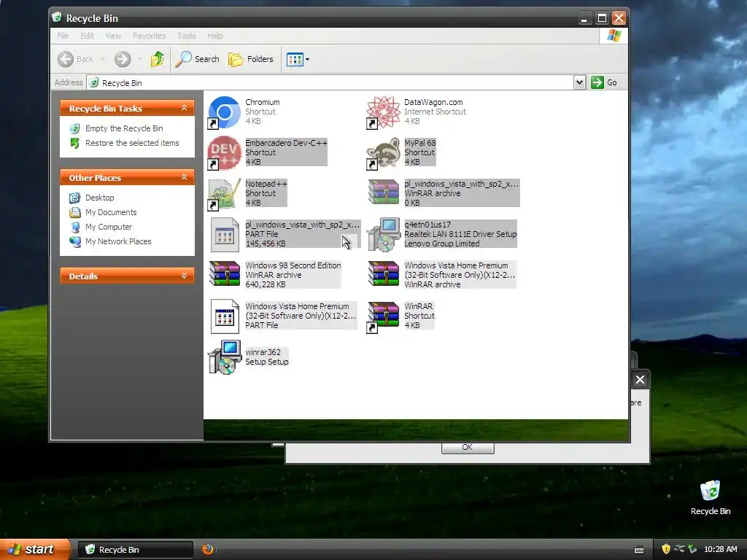
Task: Open the Help menu
Action: 215,36
